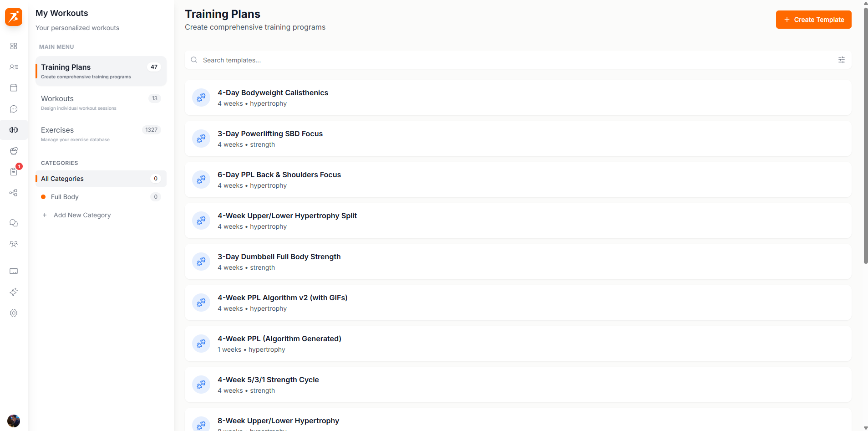Open the settings gear icon
The width and height of the screenshot is (868, 431).
(x=14, y=313)
